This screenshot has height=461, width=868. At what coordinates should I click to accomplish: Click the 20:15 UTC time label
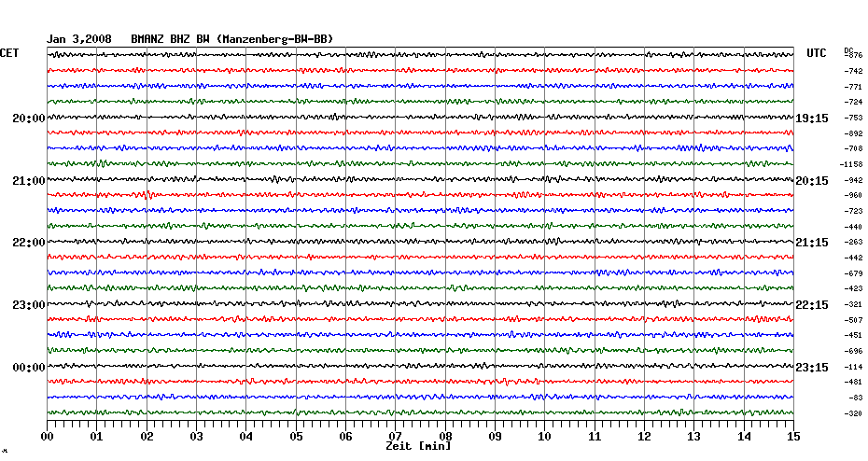point(812,181)
